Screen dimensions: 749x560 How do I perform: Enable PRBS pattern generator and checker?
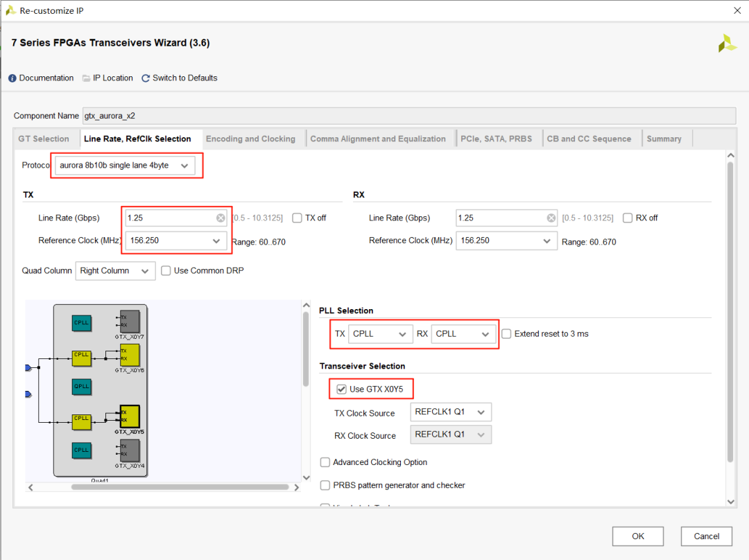(x=325, y=485)
